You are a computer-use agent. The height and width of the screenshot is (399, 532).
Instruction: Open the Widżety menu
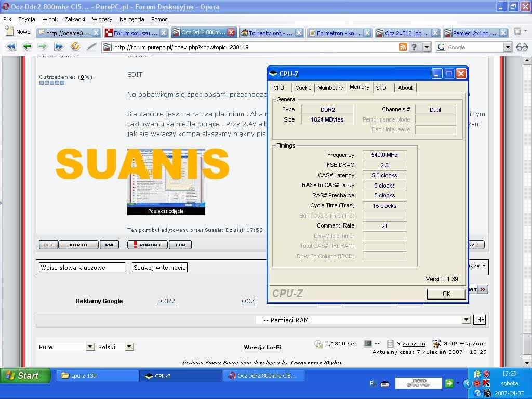pos(102,19)
